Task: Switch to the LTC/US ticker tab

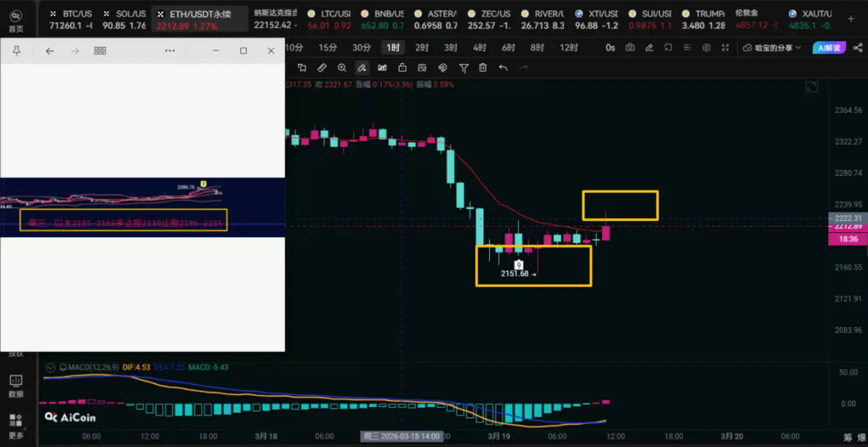Action: pyautogui.click(x=329, y=19)
